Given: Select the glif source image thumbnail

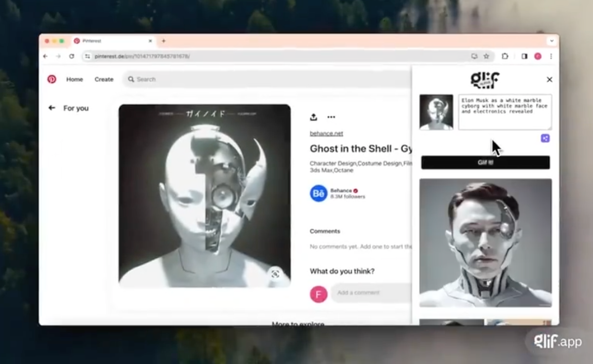Looking at the screenshot, I should point(436,112).
